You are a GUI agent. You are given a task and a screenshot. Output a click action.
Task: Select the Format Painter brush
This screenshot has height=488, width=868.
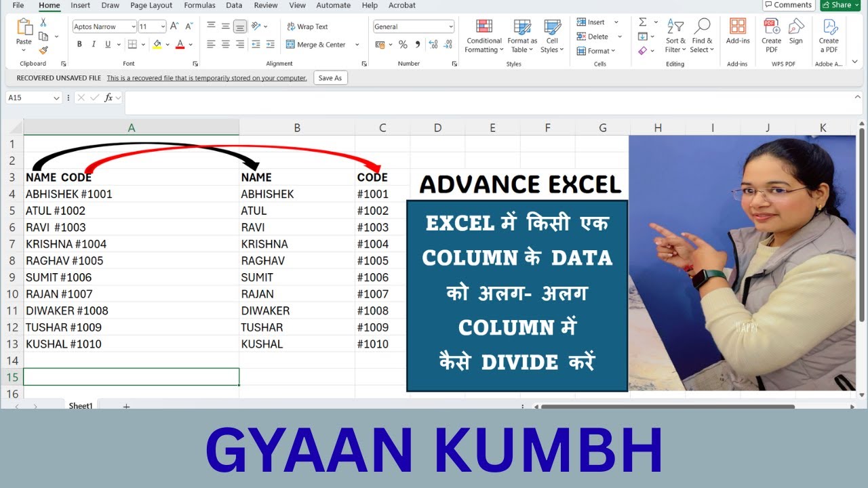[43, 50]
